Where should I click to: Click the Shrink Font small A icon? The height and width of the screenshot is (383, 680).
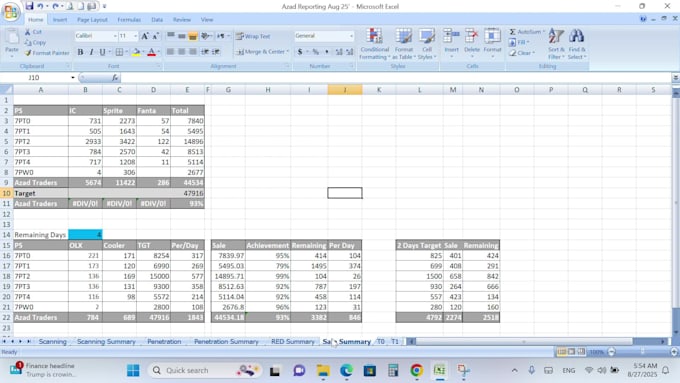pos(155,36)
